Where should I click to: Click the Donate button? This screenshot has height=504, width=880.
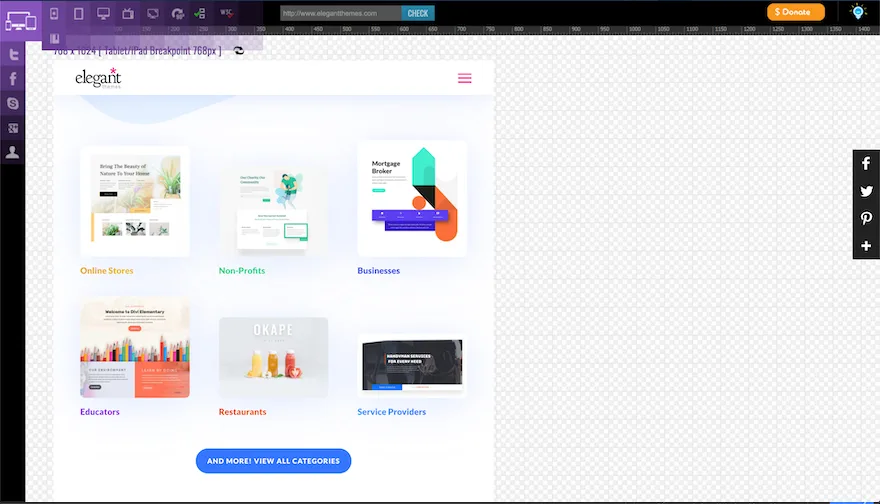(x=796, y=12)
